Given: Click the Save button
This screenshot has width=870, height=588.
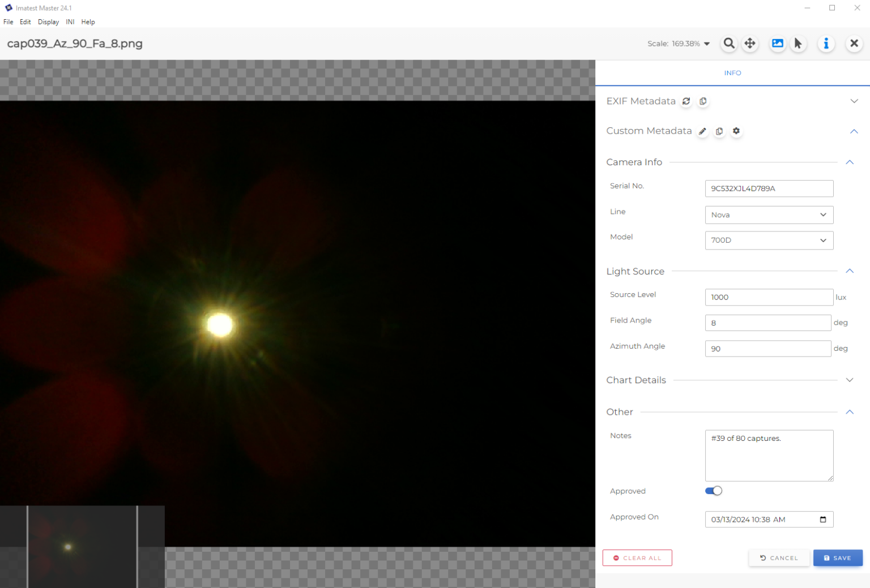Looking at the screenshot, I should tap(838, 558).
